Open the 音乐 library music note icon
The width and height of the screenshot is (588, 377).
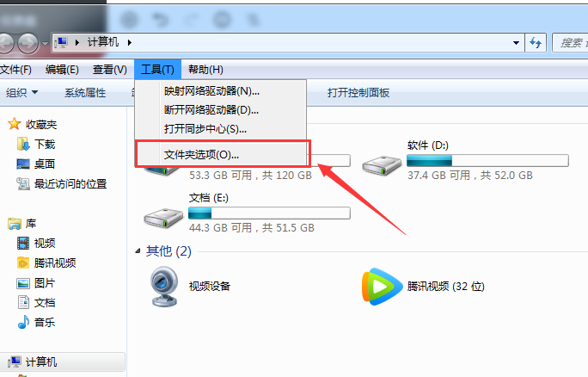tap(23, 322)
